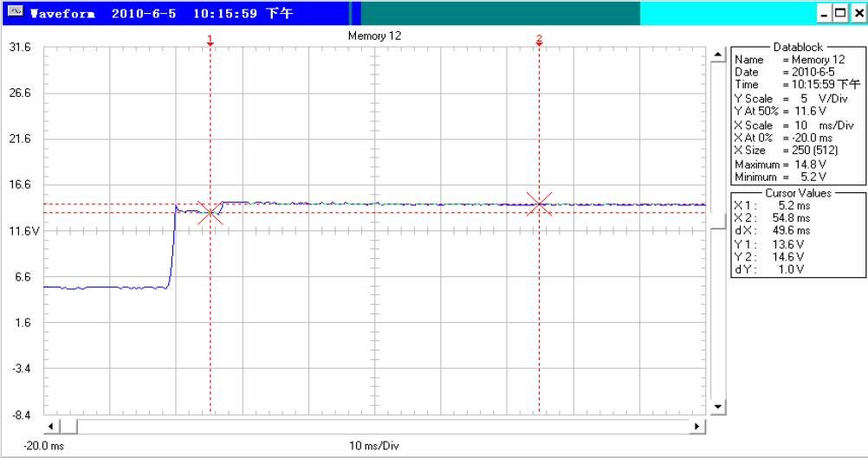Screen dimensions: 868x458
Task: Click the horizontal scrollbar thumb
Action: pos(70,426)
